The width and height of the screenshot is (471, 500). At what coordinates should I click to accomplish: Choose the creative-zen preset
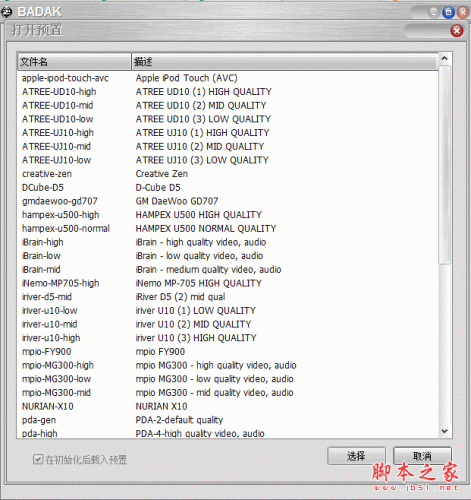click(47, 174)
